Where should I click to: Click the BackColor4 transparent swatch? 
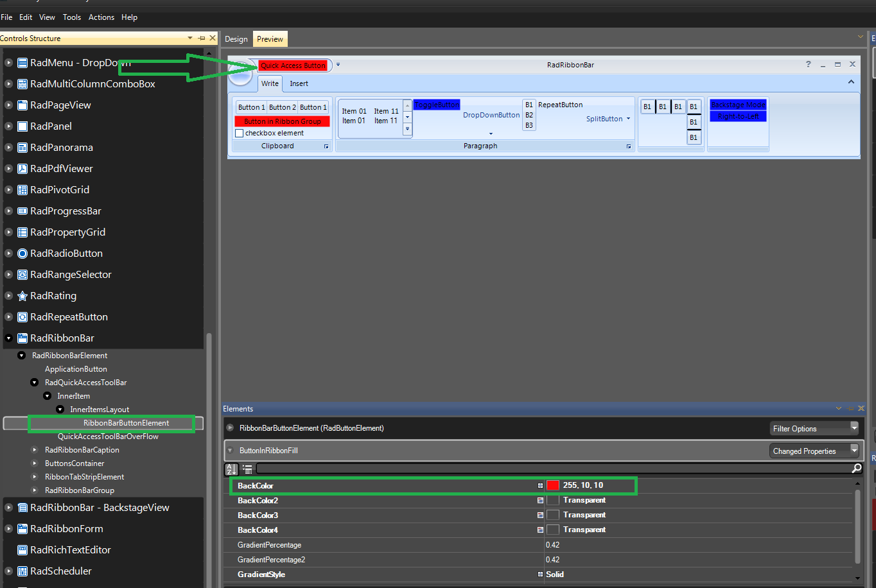pos(553,530)
